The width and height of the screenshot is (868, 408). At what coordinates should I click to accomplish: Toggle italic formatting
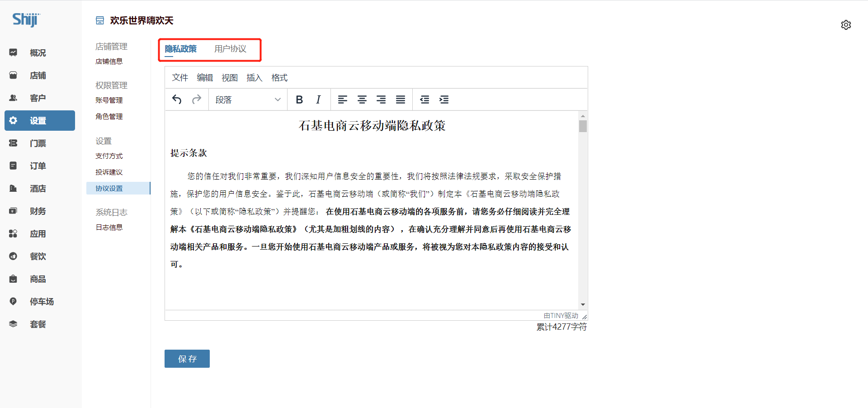point(318,100)
